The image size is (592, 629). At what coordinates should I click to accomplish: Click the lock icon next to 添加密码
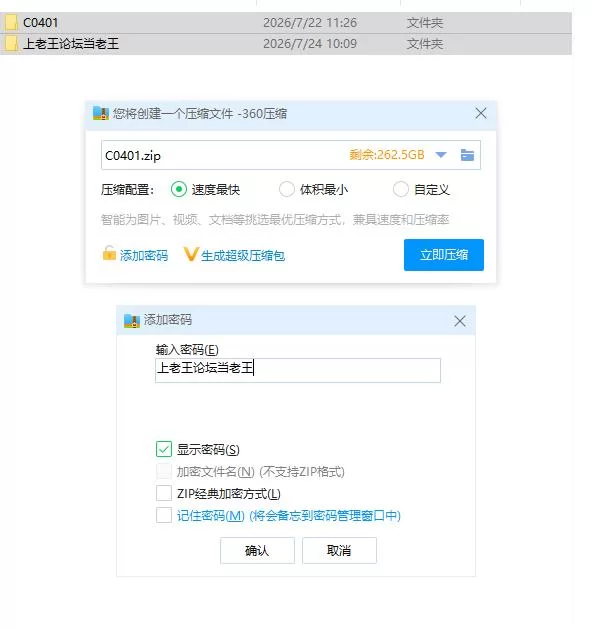pos(109,254)
